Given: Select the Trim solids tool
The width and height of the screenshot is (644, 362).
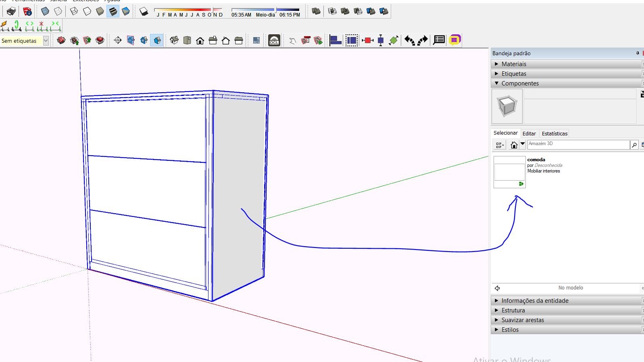Looking at the screenshot, I should tap(371, 11).
